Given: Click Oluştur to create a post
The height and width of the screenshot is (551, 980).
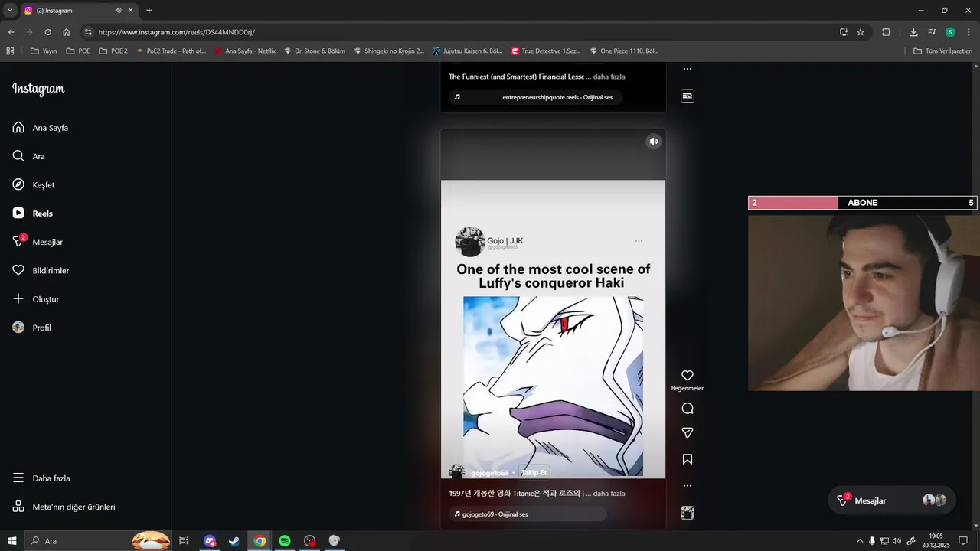Looking at the screenshot, I should (x=36, y=299).
